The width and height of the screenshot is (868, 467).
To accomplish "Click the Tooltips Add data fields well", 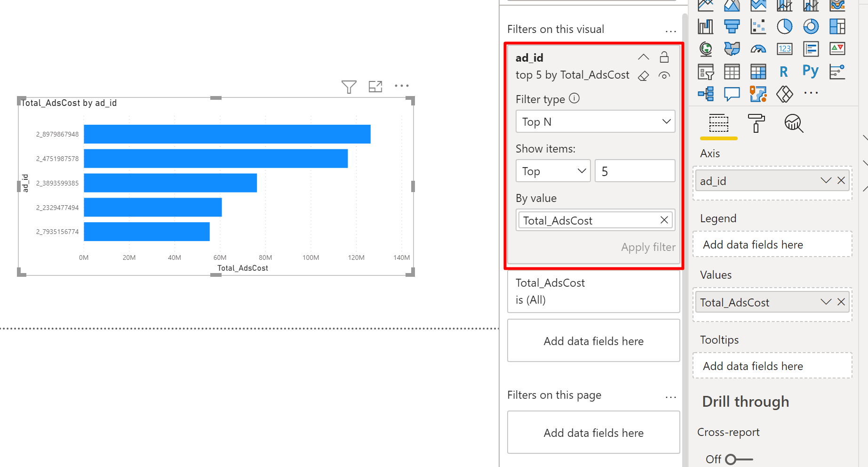I will click(772, 366).
